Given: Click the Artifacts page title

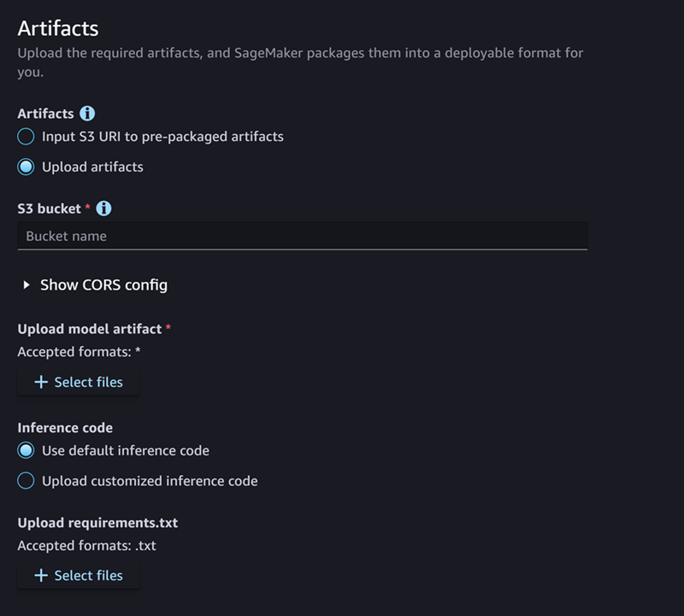Looking at the screenshot, I should pos(56,28).
